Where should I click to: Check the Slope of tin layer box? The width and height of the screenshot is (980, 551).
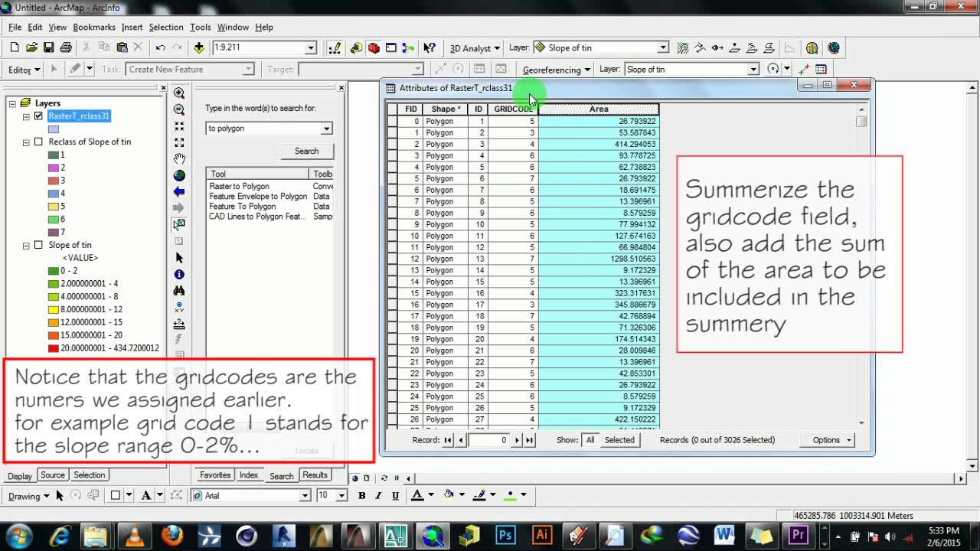38,245
